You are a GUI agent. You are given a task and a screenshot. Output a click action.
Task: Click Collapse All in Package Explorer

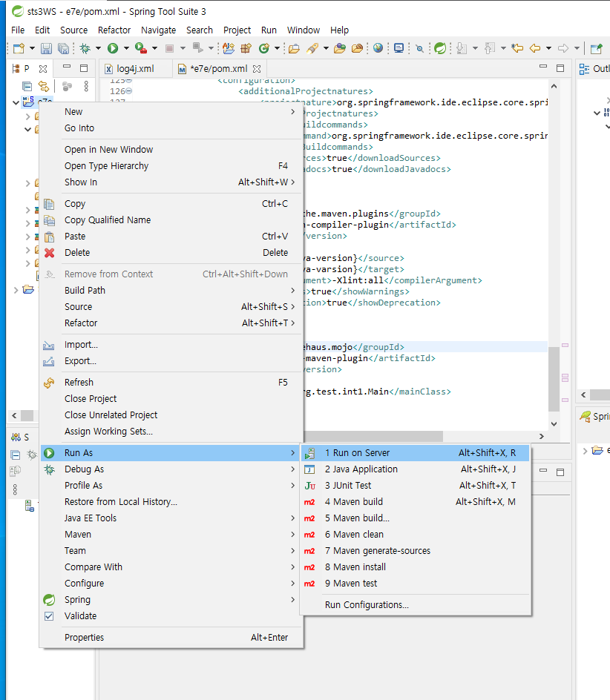(x=27, y=86)
